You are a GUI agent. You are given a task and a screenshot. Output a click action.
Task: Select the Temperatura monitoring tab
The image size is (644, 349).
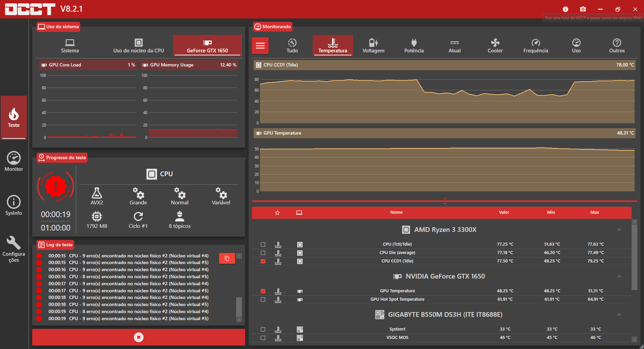point(333,46)
